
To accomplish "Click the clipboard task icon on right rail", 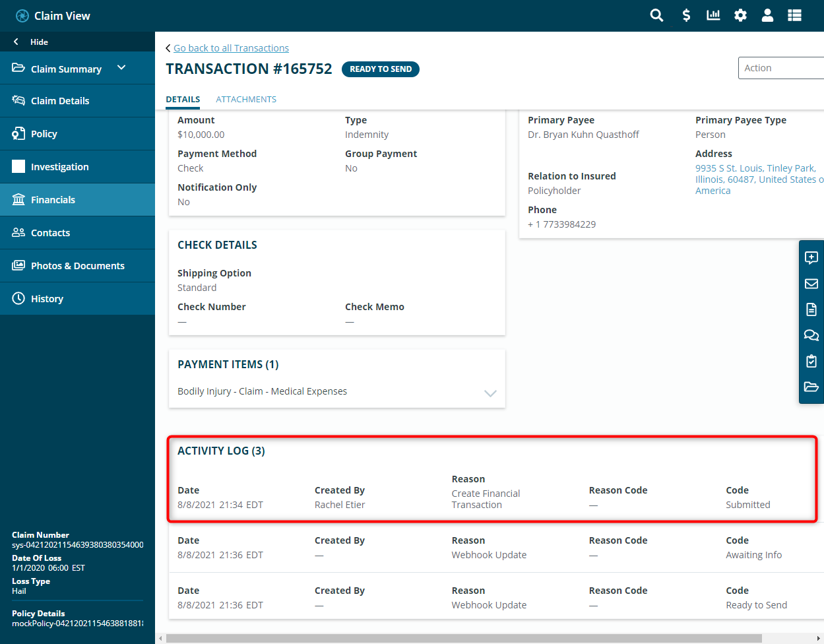I will pos(811,361).
